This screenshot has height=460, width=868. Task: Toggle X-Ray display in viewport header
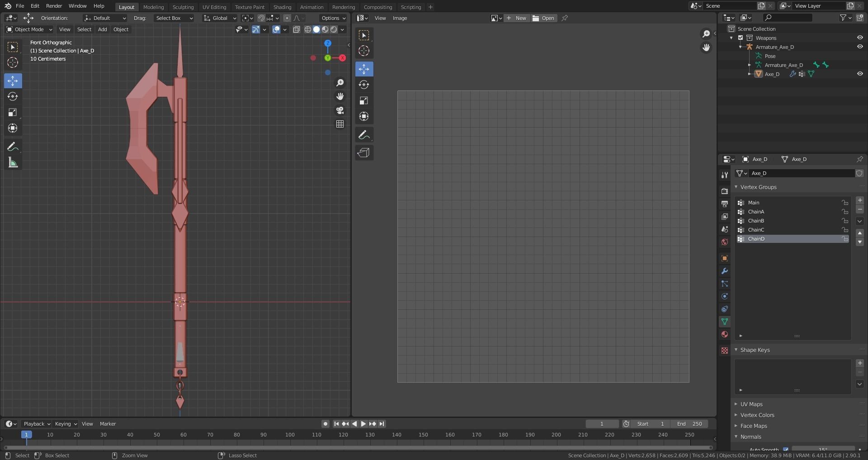(297, 29)
